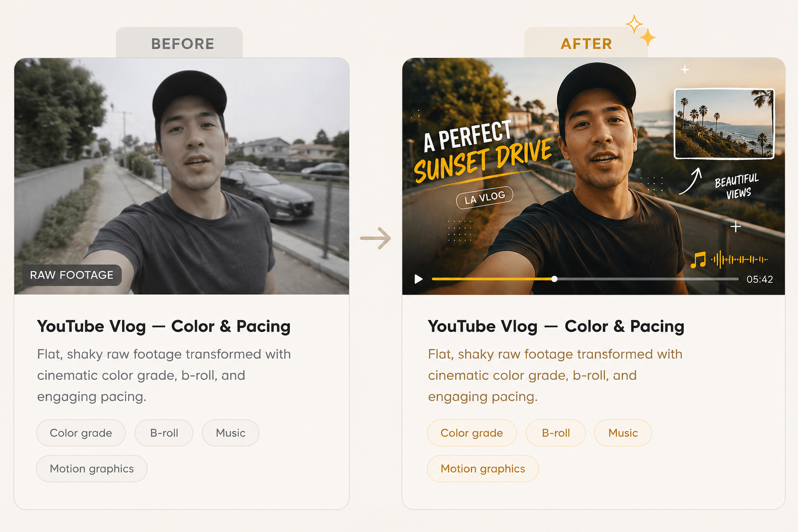Click the play button on the video

418,279
